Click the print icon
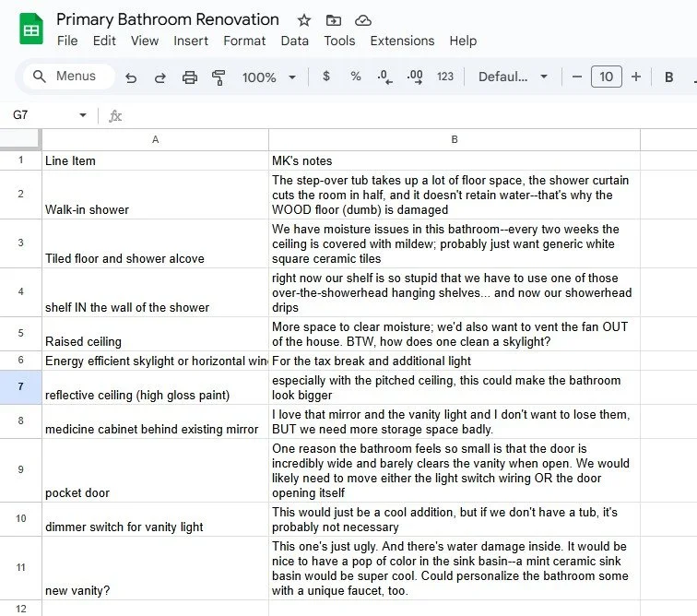Viewport: 697px width, 616px height. (x=190, y=77)
